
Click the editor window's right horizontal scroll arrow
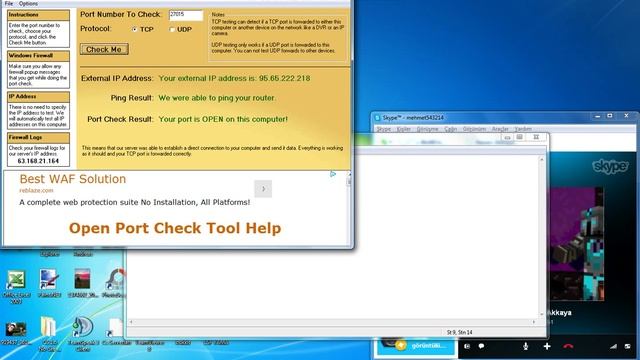[534, 322]
